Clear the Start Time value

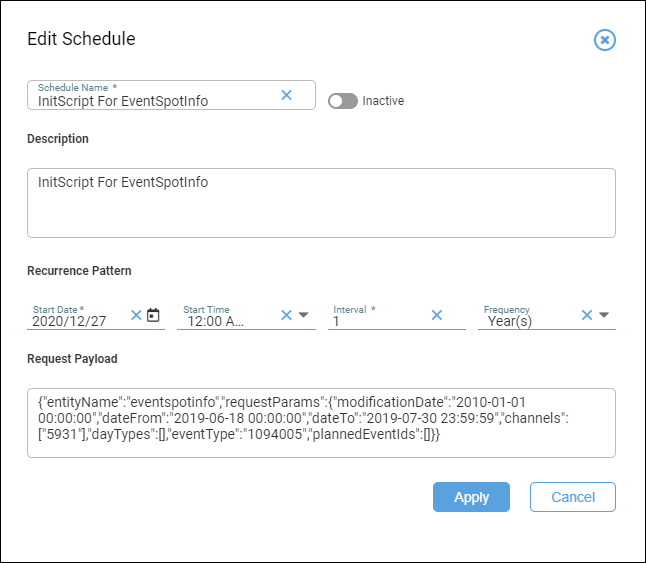point(286,315)
